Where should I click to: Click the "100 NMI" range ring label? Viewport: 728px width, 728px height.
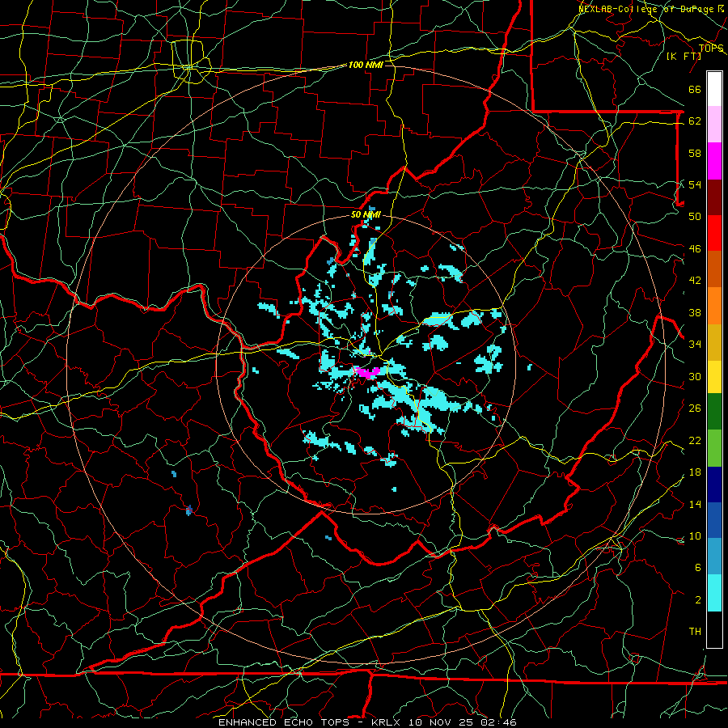366,65
